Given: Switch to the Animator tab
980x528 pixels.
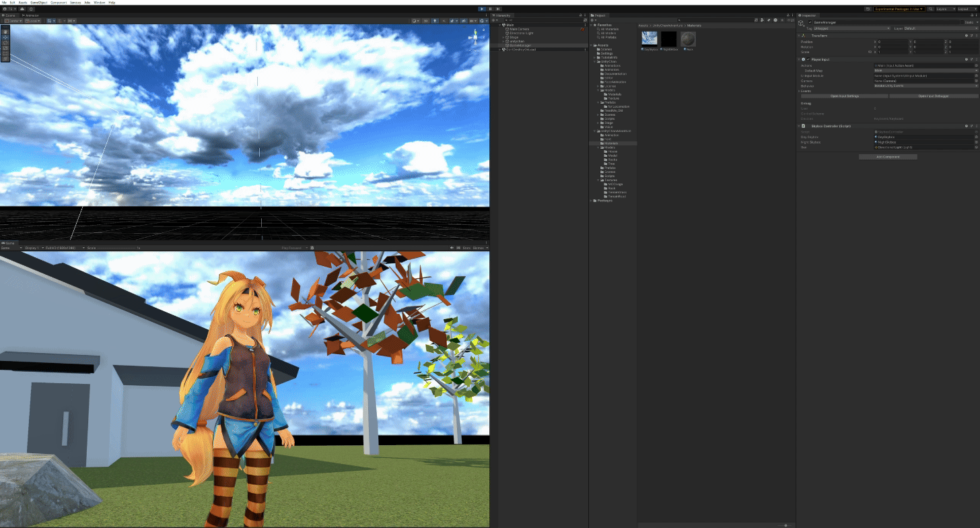Looking at the screenshot, I should tap(32, 15).
